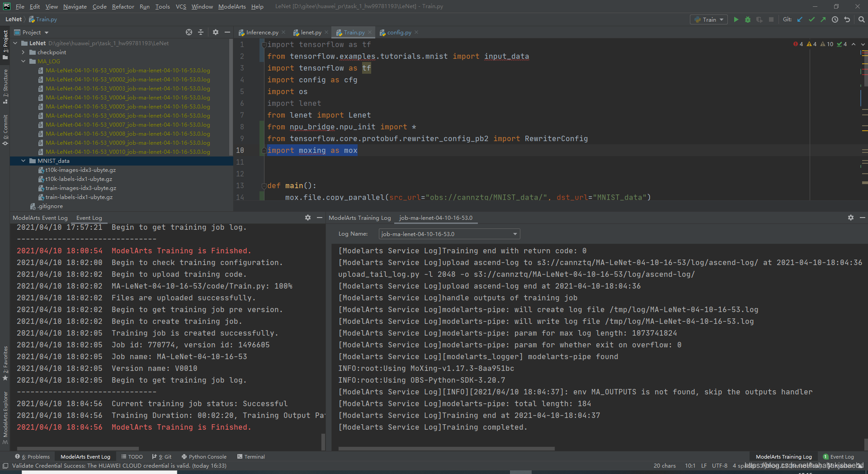Run the Train configuration with green play button
This screenshot has width=868, height=474.
coord(736,19)
